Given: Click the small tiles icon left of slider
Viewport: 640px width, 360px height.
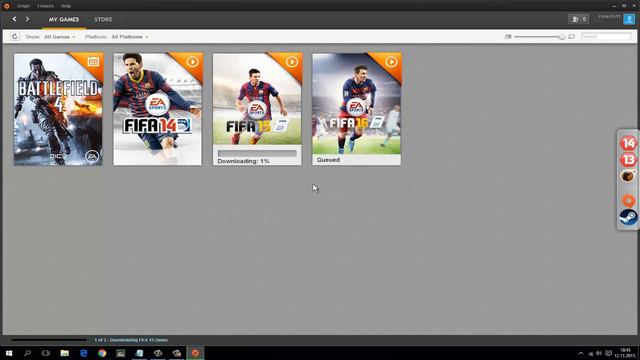Looking at the screenshot, I should (508, 36).
